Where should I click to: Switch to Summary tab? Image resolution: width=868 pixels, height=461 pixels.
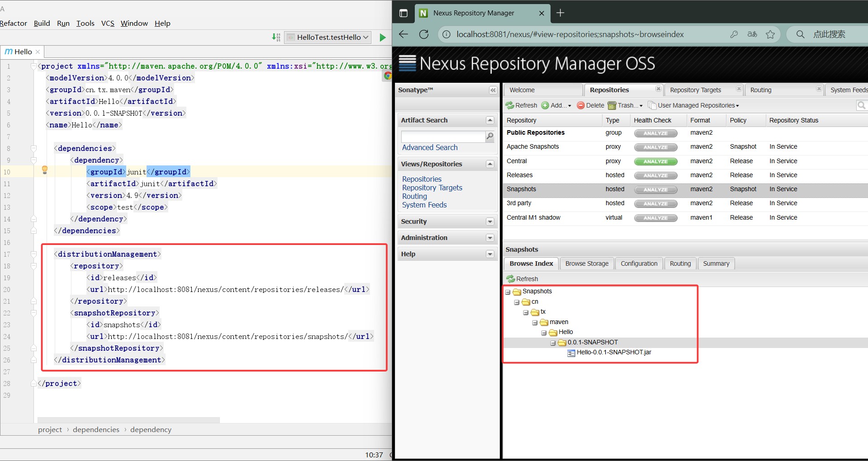pos(716,263)
